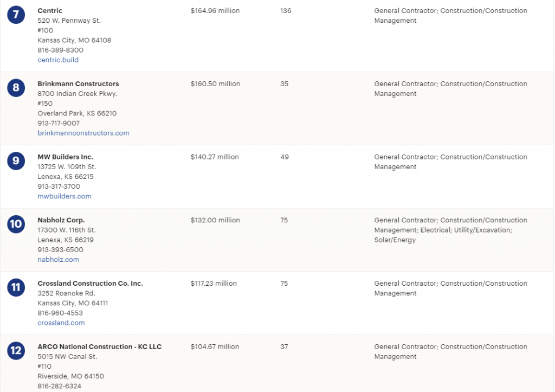Click the Nabholz Corp. company name
This screenshot has height=392, width=555.
pos(61,220)
